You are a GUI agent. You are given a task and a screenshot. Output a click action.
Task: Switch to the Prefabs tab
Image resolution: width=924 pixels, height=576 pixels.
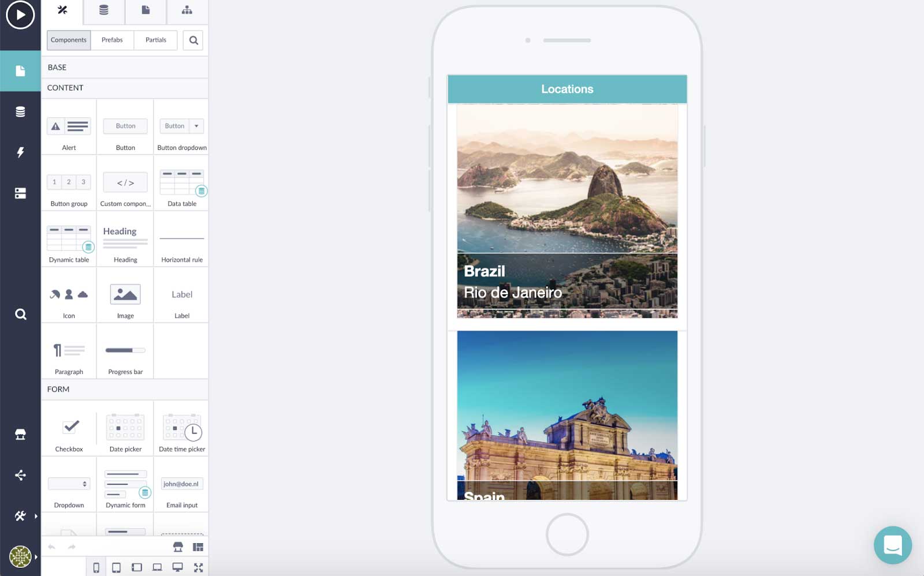coord(112,40)
